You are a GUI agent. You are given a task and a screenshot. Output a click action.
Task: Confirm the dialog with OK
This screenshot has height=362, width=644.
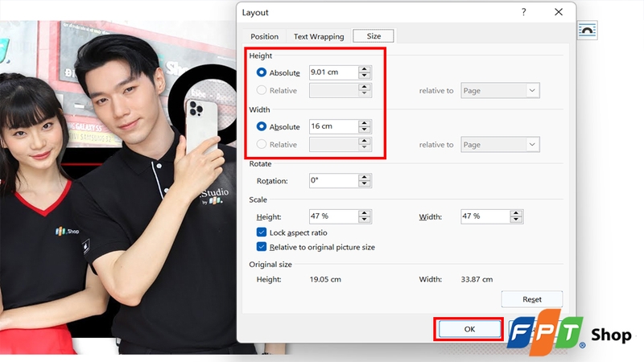[469, 329]
